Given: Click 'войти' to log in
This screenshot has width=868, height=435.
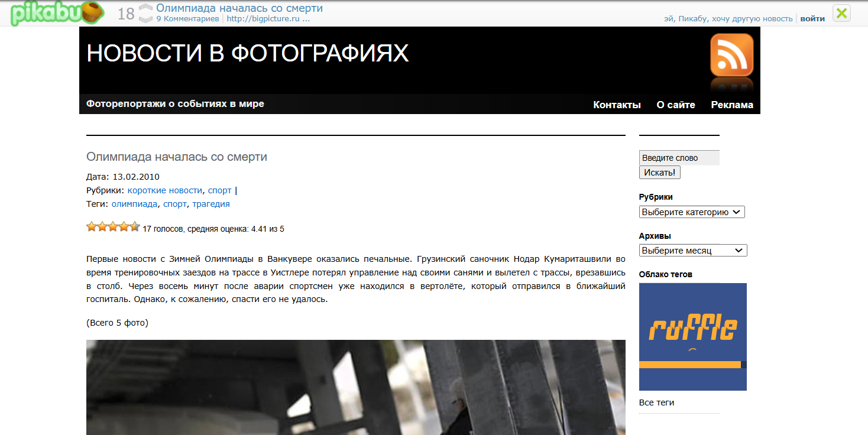Looking at the screenshot, I should (812, 19).
